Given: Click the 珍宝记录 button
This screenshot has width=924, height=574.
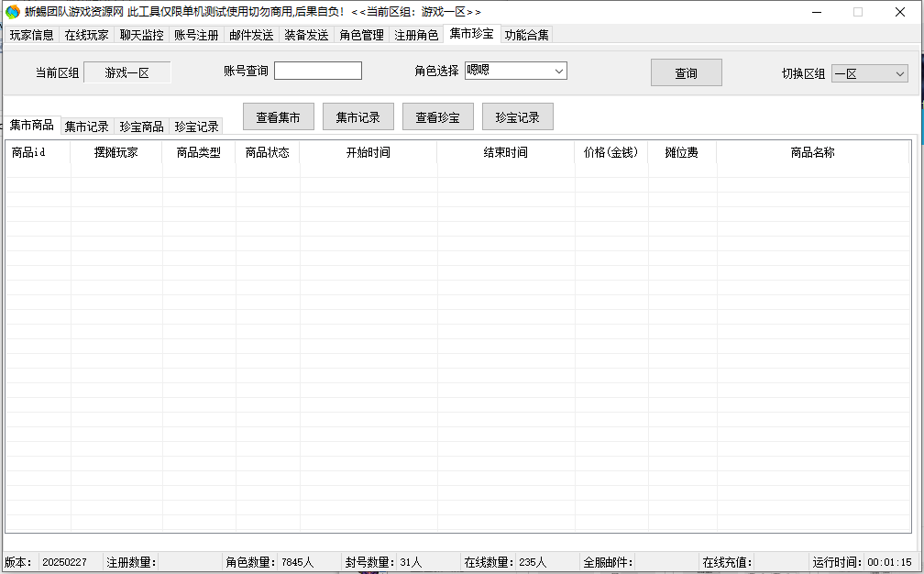Looking at the screenshot, I should coord(517,117).
